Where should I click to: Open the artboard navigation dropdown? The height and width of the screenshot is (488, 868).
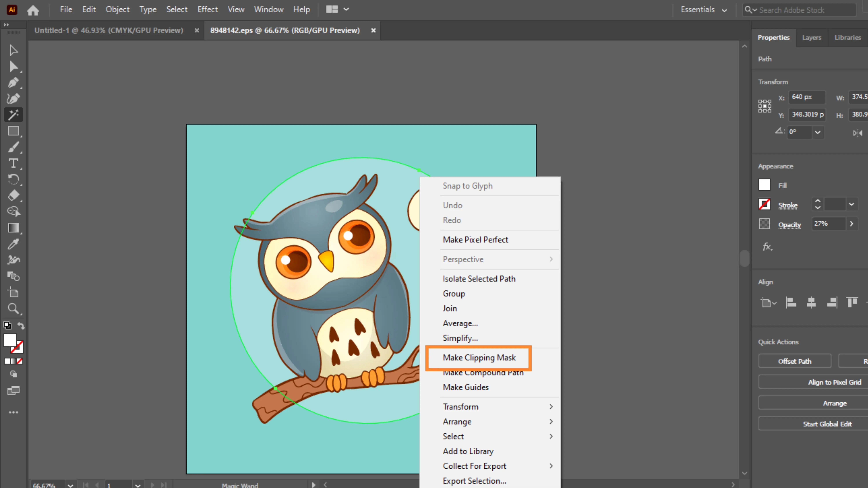(137, 485)
